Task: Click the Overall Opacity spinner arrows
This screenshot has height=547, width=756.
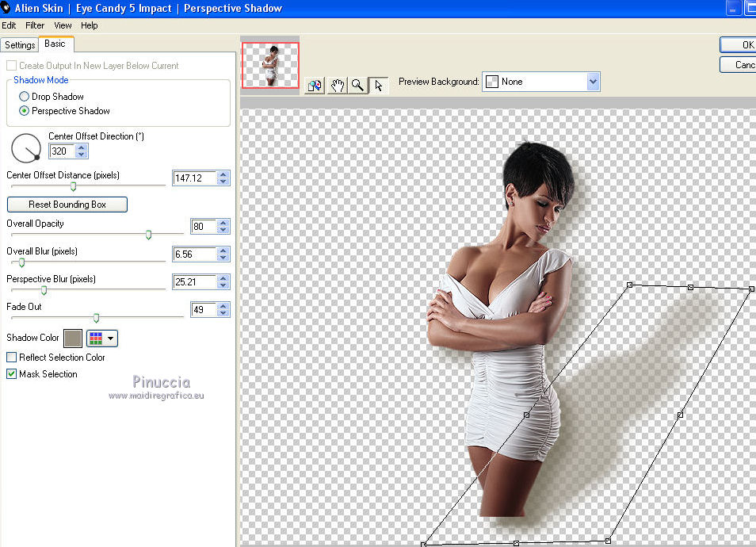Action: (223, 227)
